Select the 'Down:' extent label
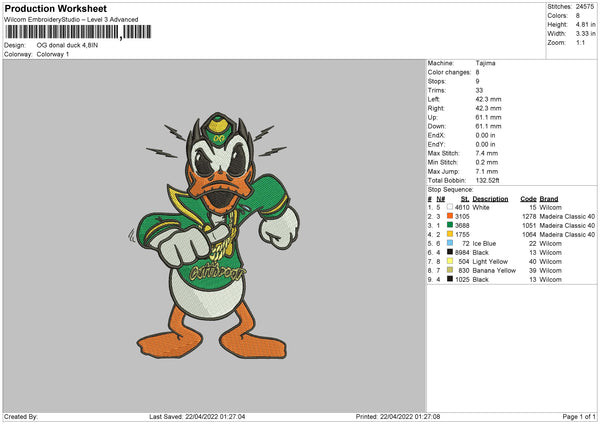 point(437,126)
